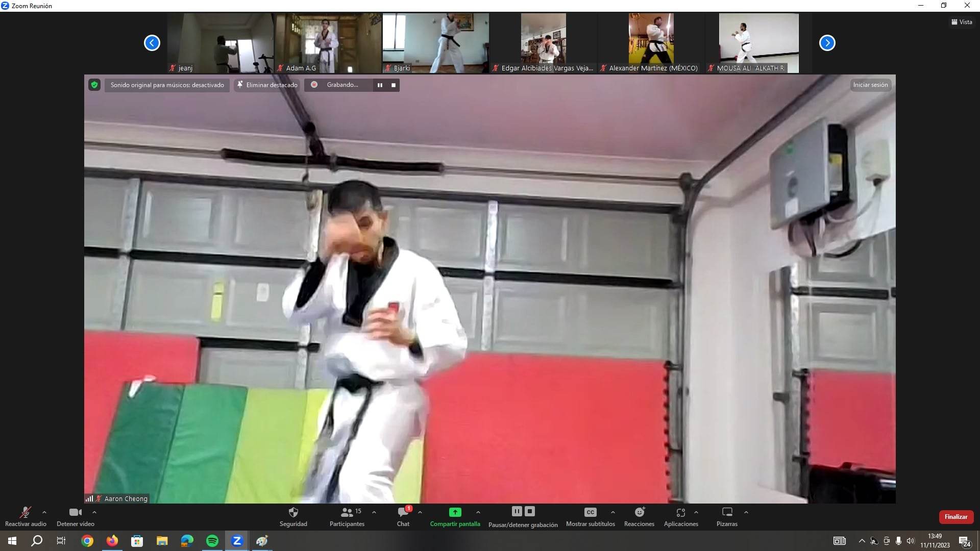The image size is (980, 551).
Task: Click Aaron Cheong name label
Action: coord(126,498)
